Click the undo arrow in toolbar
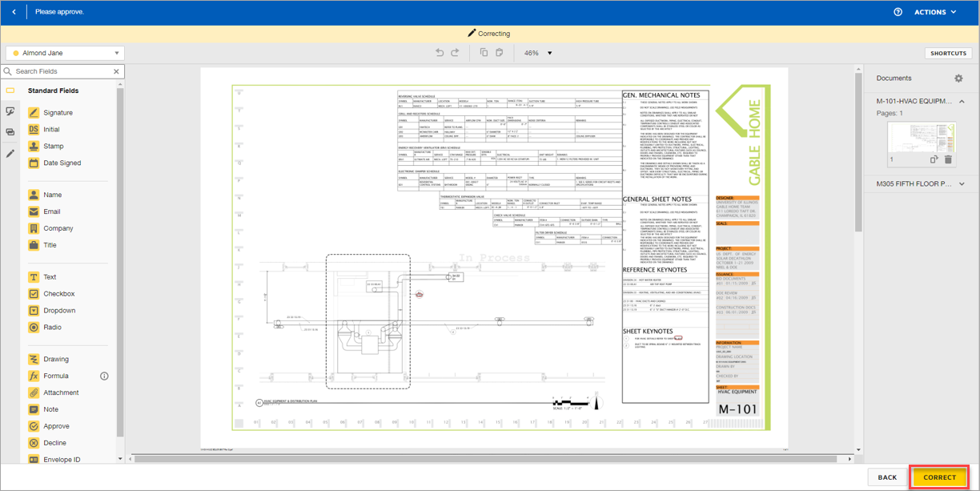This screenshot has width=980, height=491. (440, 53)
